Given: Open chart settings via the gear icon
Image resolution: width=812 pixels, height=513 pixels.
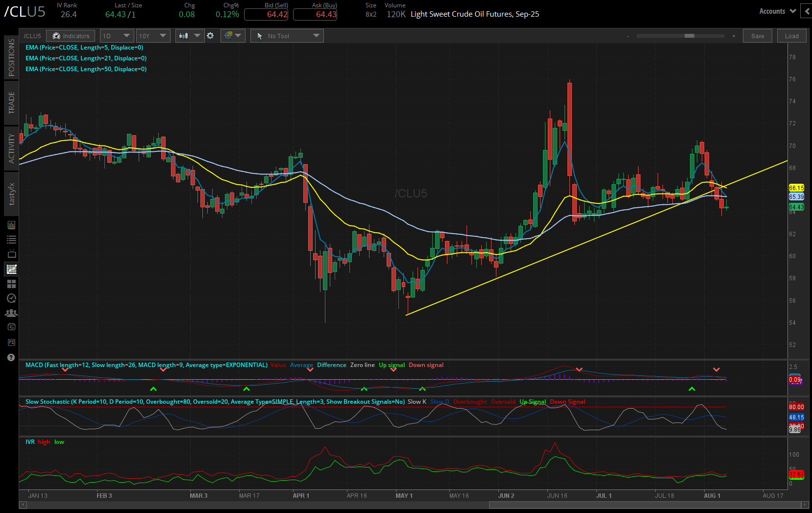Looking at the screenshot, I should (x=210, y=35).
